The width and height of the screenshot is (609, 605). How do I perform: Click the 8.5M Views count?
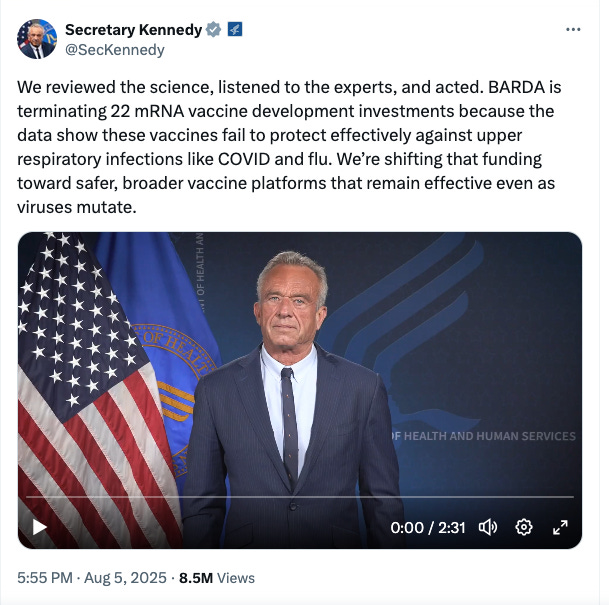click(217, 577)
